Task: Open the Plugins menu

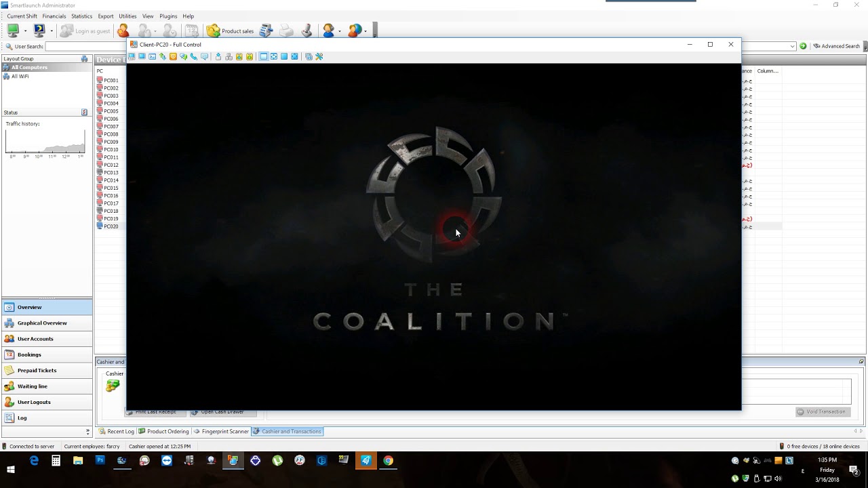Action: point(168,16)
